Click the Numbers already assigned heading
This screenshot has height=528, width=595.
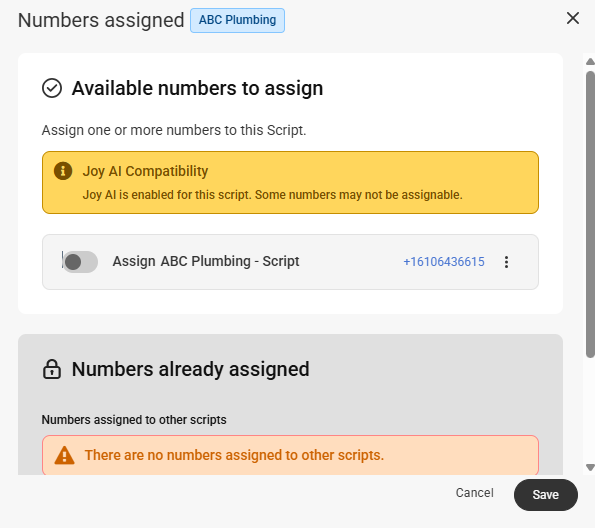pos(190,369)
